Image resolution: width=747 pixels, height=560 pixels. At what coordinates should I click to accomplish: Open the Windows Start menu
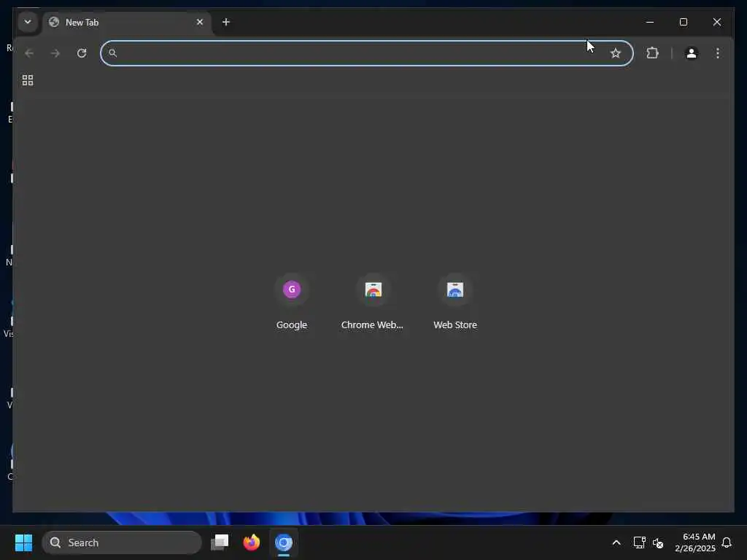[23, 542]
